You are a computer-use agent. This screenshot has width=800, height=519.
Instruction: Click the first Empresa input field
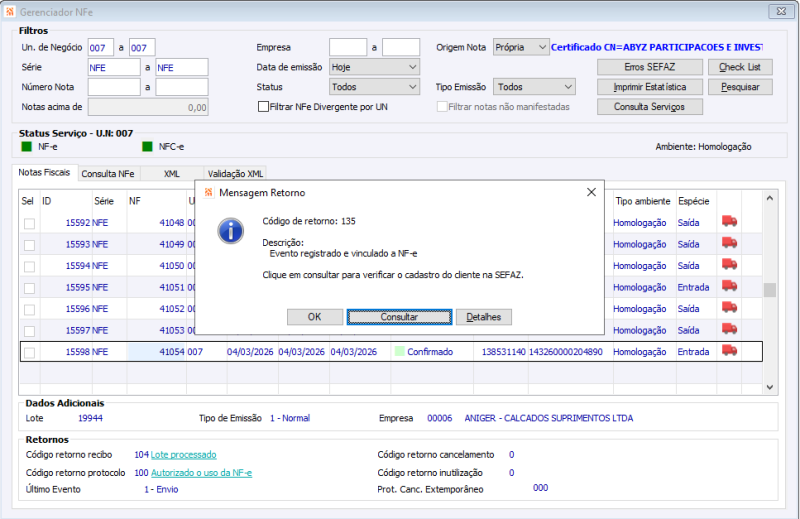coord(348,47)
